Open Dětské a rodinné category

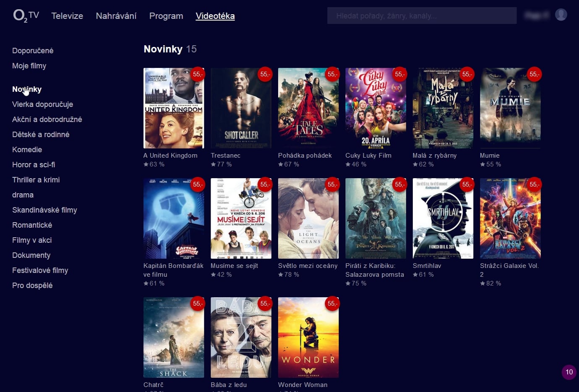coord(41,135)
